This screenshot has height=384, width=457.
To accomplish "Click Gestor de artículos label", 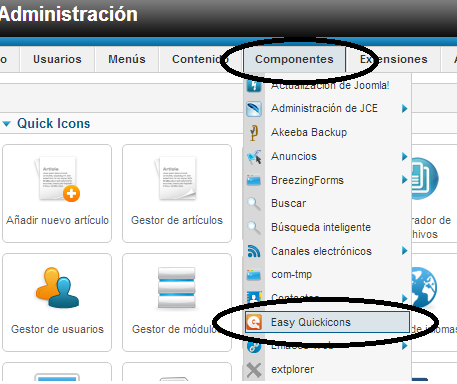I will (x=177, y=220).
